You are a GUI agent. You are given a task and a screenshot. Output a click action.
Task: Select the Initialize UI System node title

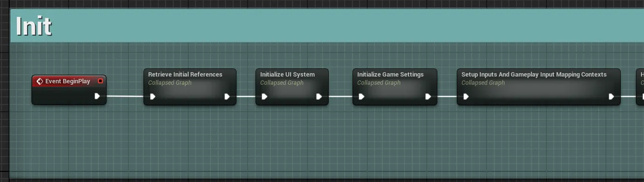287,75
